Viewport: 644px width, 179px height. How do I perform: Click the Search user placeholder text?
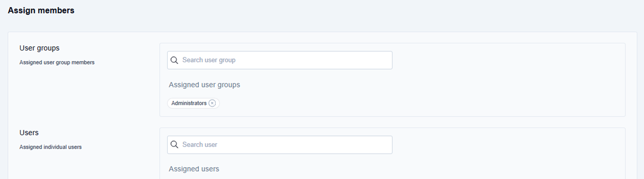point(200,145)
